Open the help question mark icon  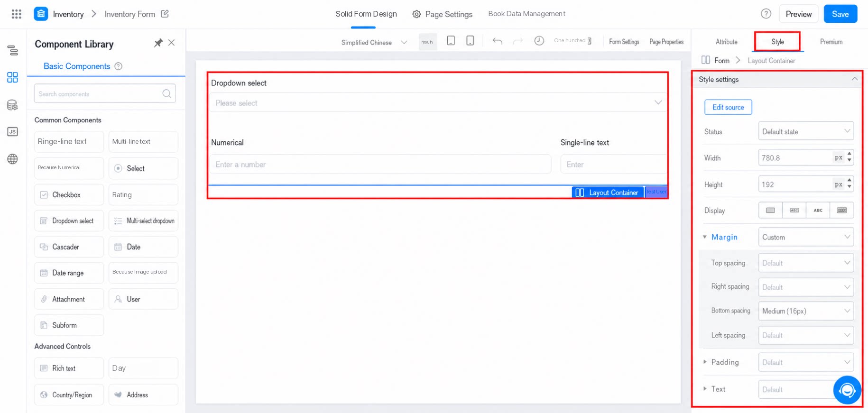pos(766,14)
